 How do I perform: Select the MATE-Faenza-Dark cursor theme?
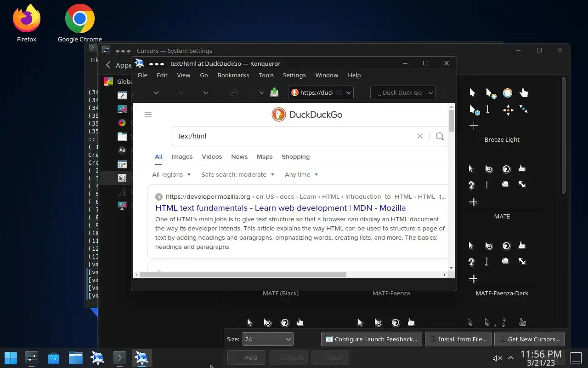coord(502,268)
